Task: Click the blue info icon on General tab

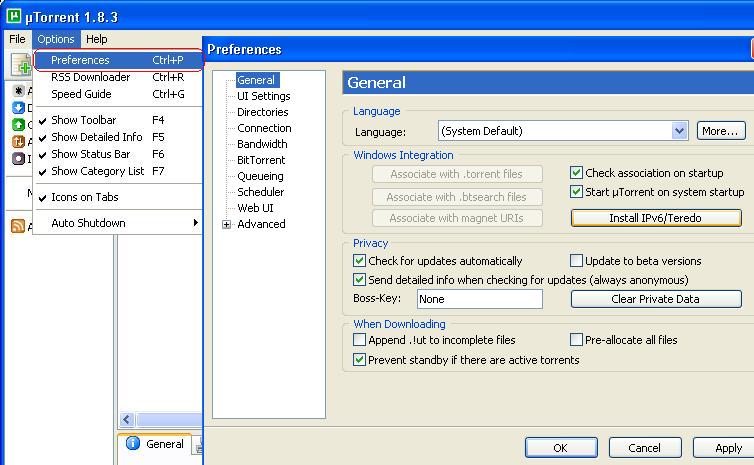Action: 133,443
